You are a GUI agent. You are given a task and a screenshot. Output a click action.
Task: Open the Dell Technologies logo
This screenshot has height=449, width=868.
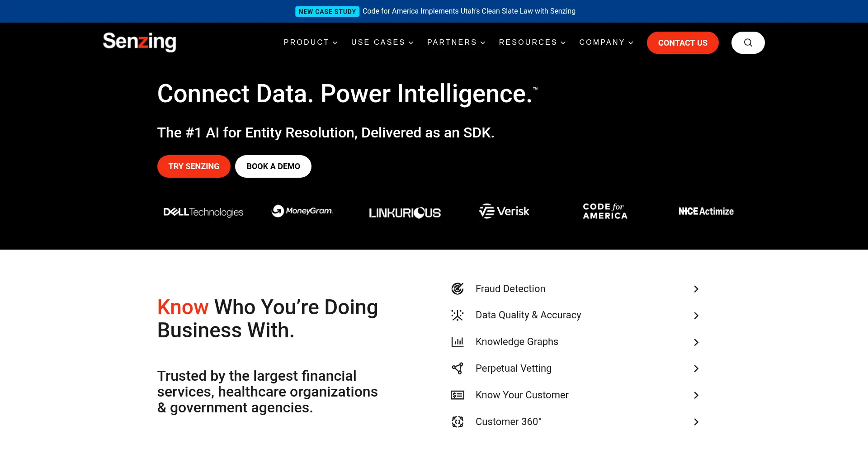coord(203,212)
